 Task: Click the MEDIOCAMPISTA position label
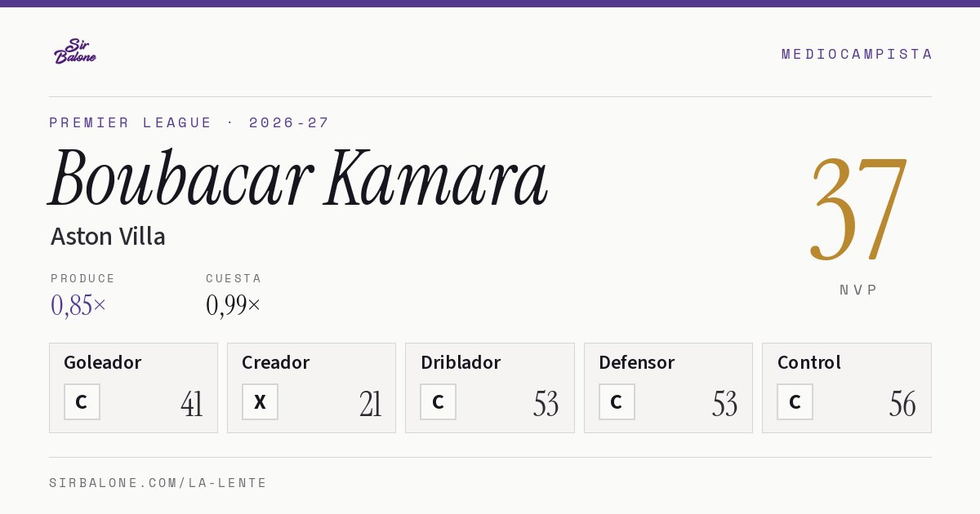click(x=857, y=54)
